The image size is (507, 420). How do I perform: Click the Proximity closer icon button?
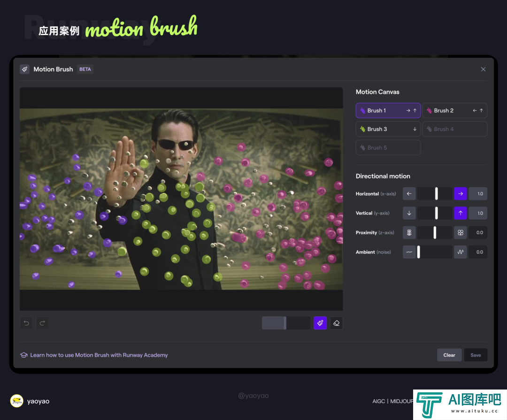point(461,232)
